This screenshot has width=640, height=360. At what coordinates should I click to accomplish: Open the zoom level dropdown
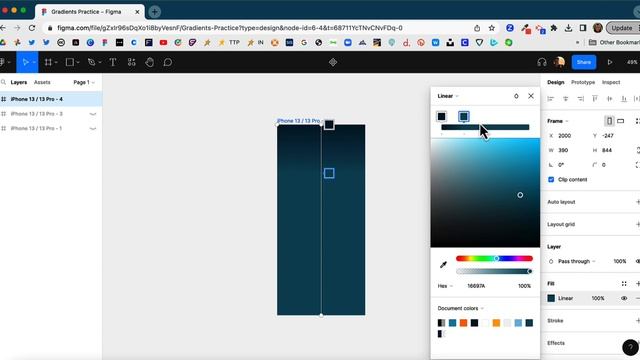pyautogui.click(x=633, y=62)
